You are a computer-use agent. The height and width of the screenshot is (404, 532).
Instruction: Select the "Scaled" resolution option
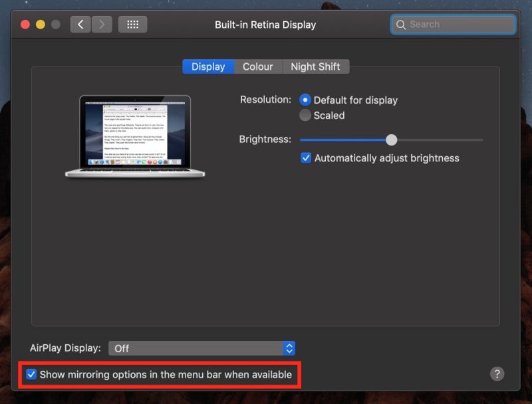305,114
